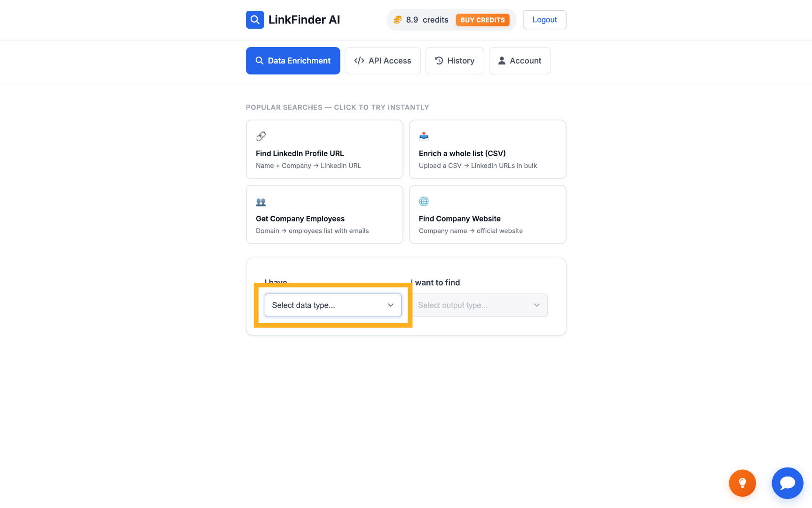Click the coins credits icon
The width and height of the screenshot is (812, 508).
coord(398,20)
